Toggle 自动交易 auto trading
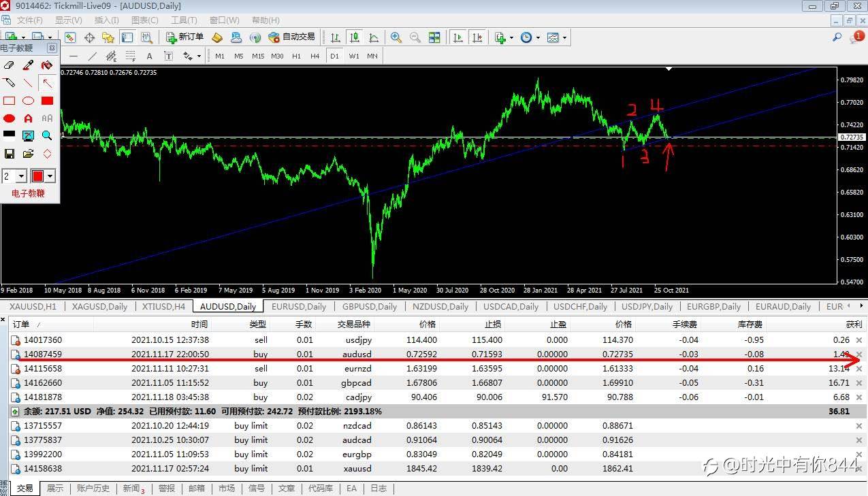 coord(292,37)
